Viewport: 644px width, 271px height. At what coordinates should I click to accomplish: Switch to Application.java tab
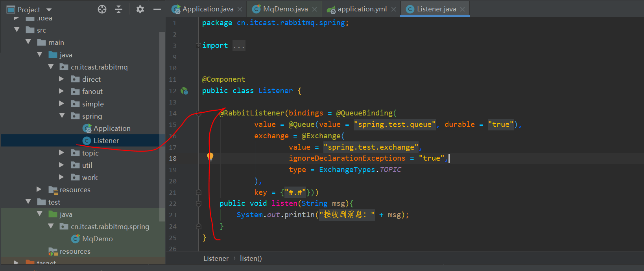click(x=208, y=9)
